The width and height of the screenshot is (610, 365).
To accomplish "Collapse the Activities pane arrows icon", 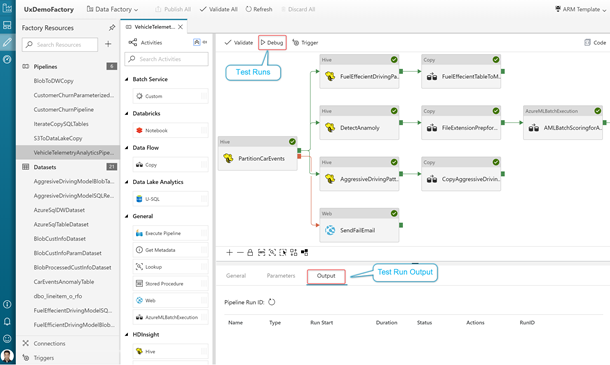I will (205, 42).
